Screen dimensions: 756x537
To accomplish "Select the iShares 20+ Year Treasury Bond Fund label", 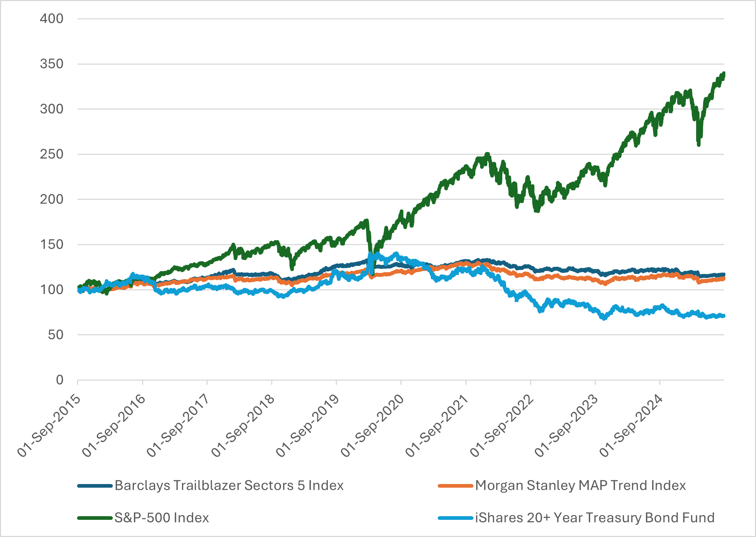I will [x=595, y=518].
